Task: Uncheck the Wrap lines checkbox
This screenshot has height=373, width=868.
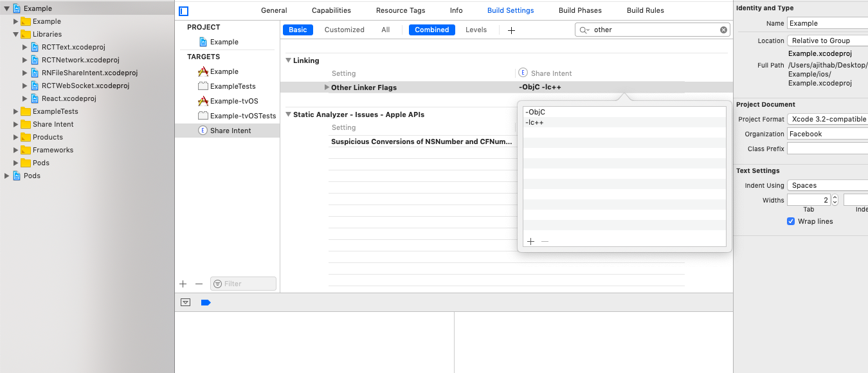Action: (791, 221)
